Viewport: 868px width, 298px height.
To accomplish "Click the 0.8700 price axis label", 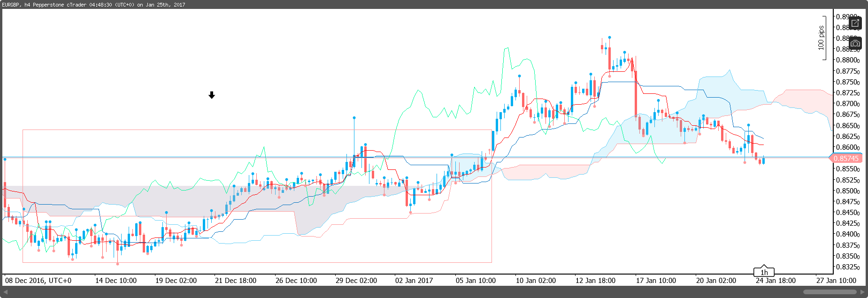I will point(848,104).
